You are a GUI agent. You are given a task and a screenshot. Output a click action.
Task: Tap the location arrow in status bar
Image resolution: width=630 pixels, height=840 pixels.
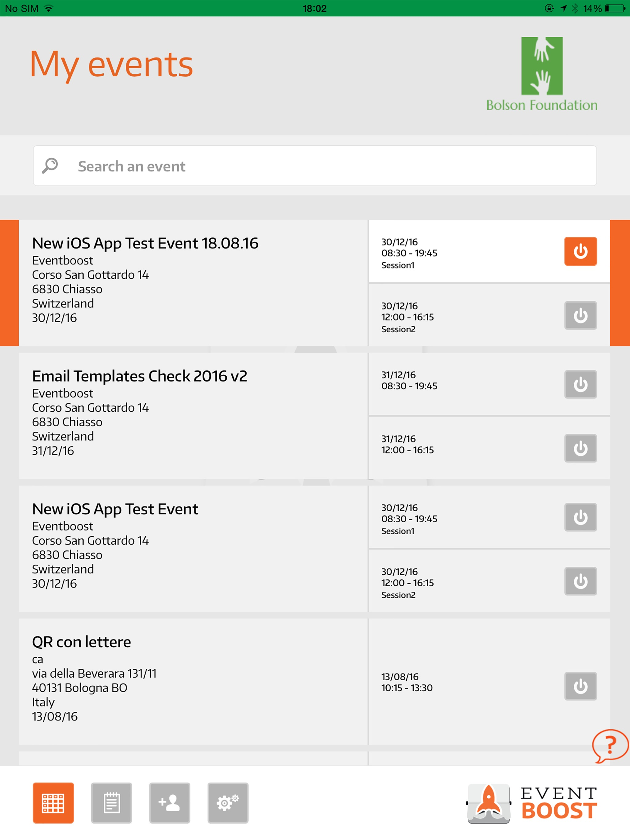[x=563, y=8]
